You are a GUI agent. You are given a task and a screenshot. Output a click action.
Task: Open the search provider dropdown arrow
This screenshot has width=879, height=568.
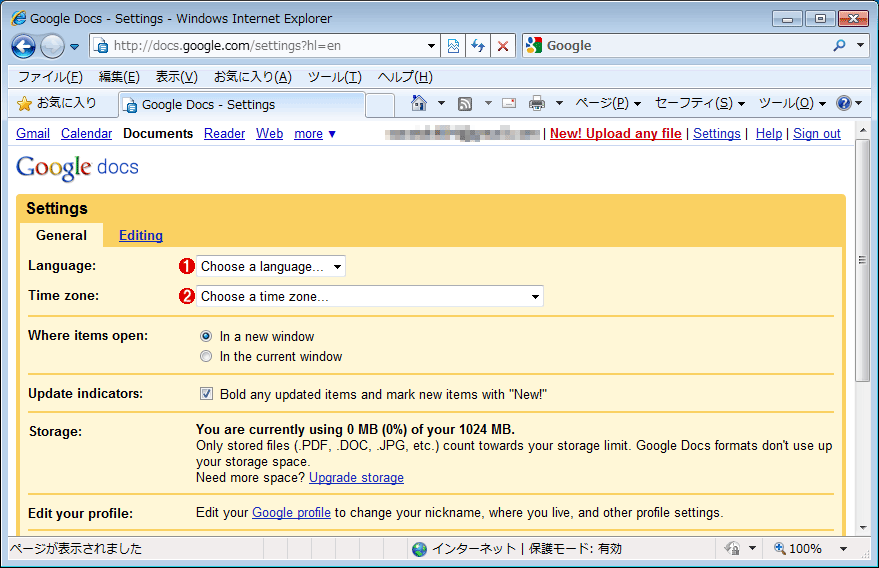pyautogui.click(x=861, y=45)
